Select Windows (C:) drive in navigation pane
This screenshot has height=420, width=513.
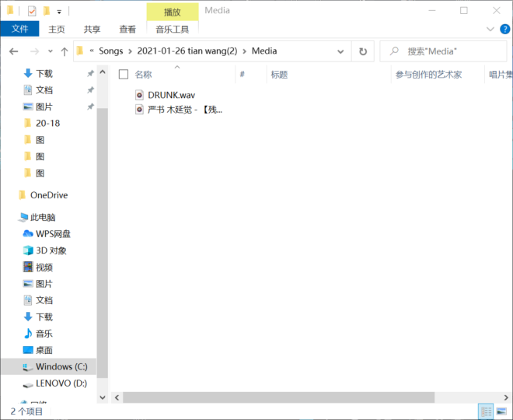click(x=61, y=366)
